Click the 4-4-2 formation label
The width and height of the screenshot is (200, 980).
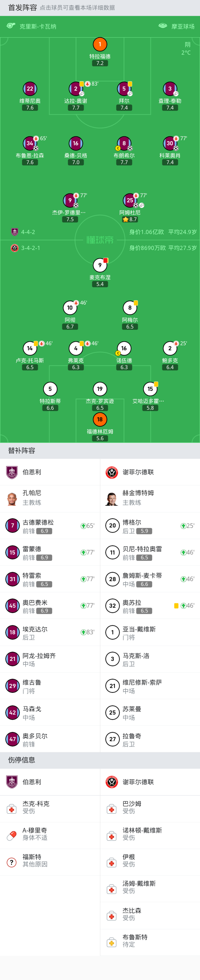28,232
